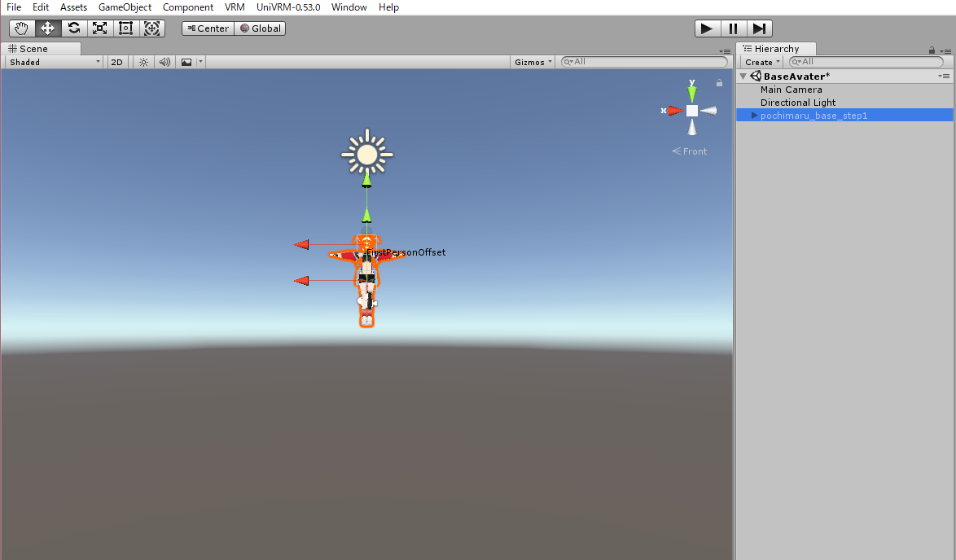Open the Edit menu
Image resolution: width=956 pixels, height=560 pixels.
(41, 7)
